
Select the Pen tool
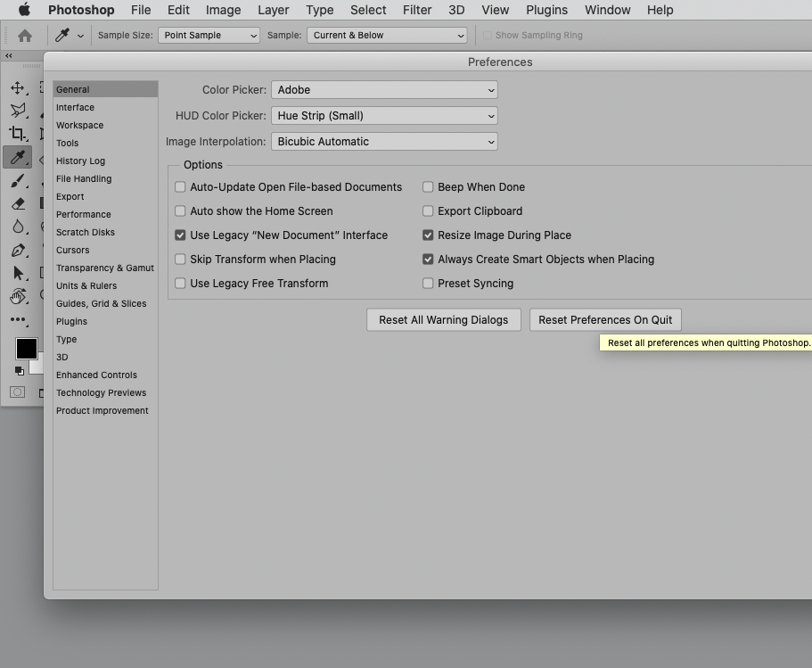pyautogui.click(x=18, y=251)
